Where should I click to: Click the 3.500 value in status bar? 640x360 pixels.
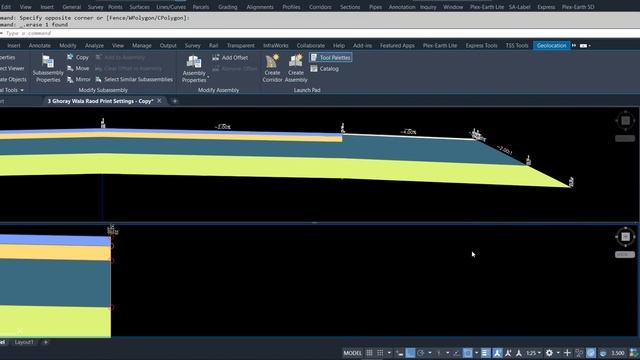click(618, 353)
